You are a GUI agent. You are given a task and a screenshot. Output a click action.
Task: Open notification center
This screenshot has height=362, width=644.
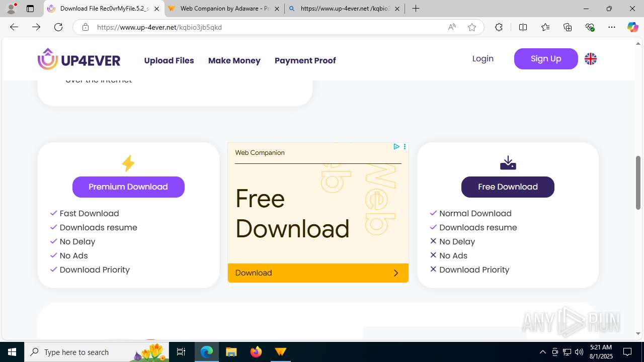pos(628,352)
